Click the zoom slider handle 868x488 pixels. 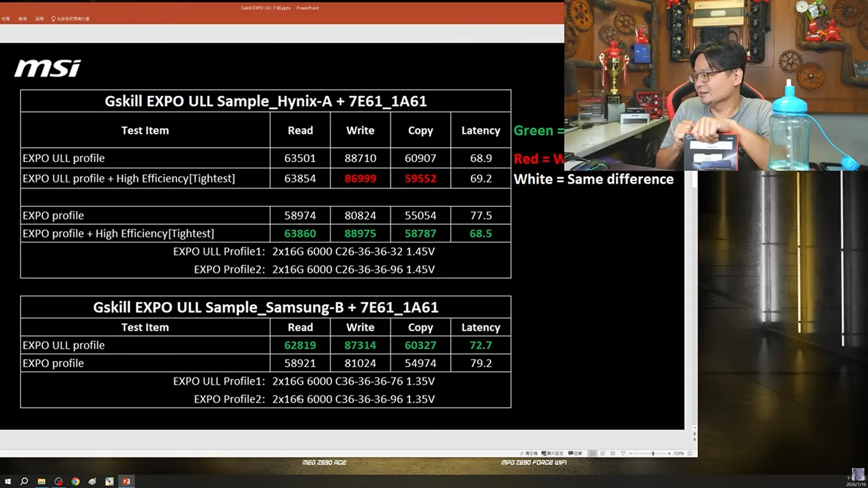point(653,453)
